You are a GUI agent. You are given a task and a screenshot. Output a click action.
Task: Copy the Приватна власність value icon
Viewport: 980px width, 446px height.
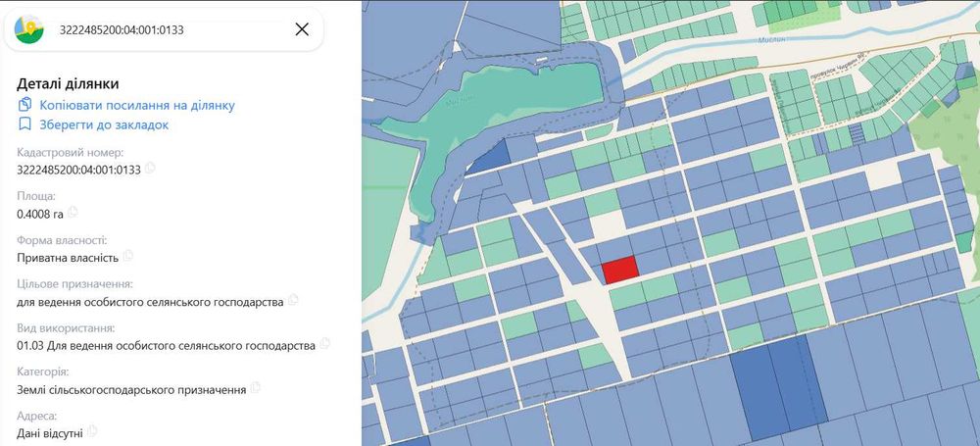tap(128, 256)
